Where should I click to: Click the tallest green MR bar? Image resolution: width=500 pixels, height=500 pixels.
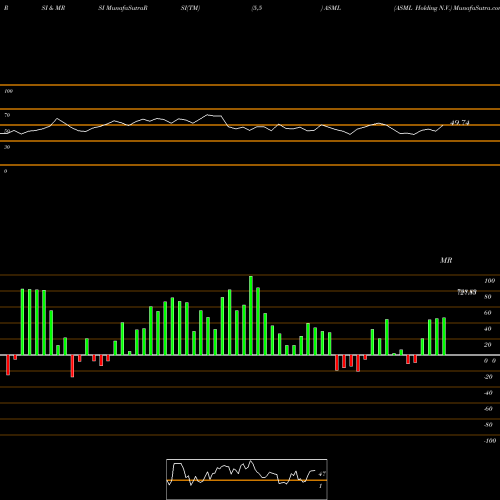(x=251, y=315)
